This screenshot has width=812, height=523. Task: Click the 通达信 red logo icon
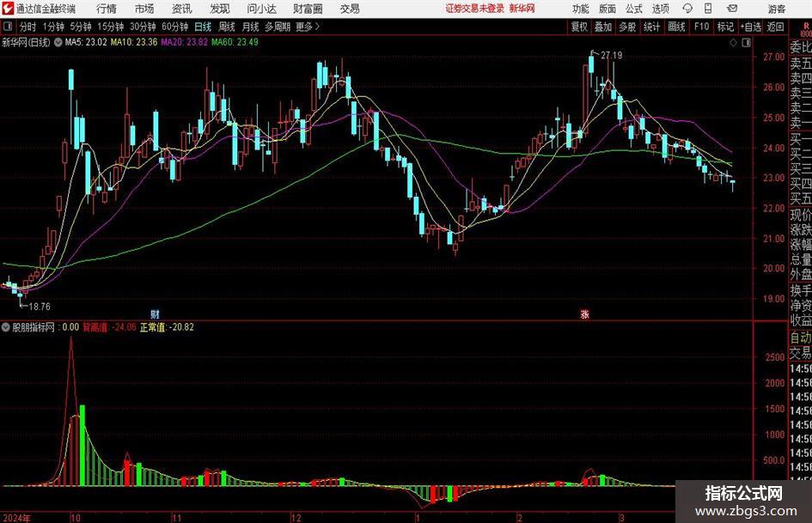coord(8,9)
